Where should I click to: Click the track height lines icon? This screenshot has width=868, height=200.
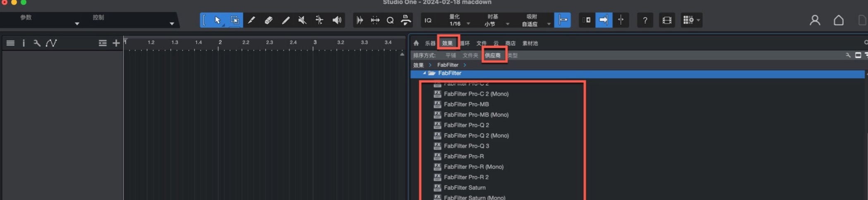pyautogui.click(x=103, y=43)
